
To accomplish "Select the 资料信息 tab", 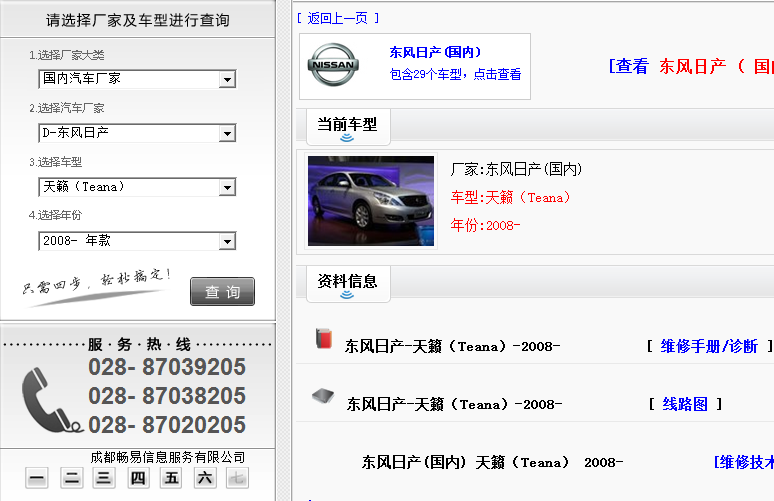I will (x=348, y=284).
